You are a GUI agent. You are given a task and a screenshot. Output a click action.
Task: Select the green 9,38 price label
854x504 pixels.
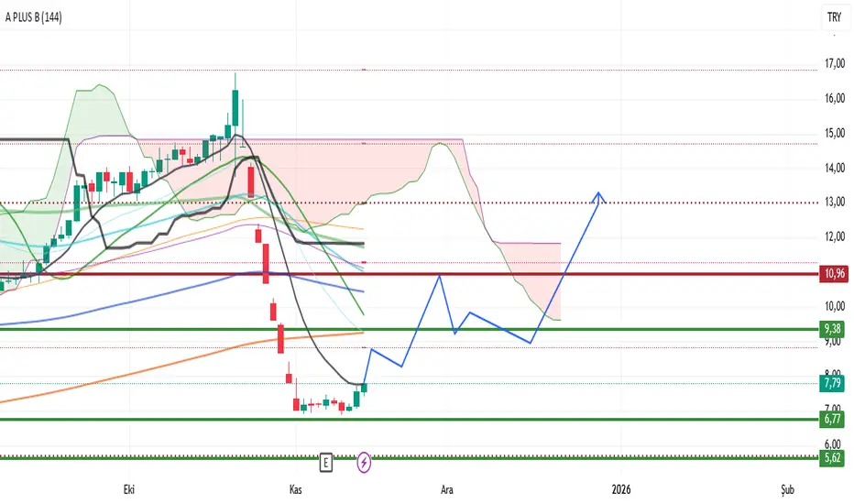point(832,329)
